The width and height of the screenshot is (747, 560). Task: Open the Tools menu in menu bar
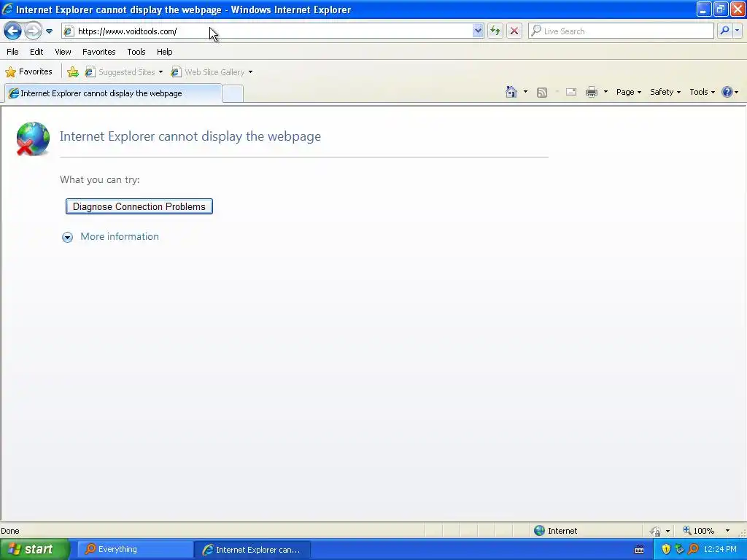pyautogui.click(x=136, y=52)
